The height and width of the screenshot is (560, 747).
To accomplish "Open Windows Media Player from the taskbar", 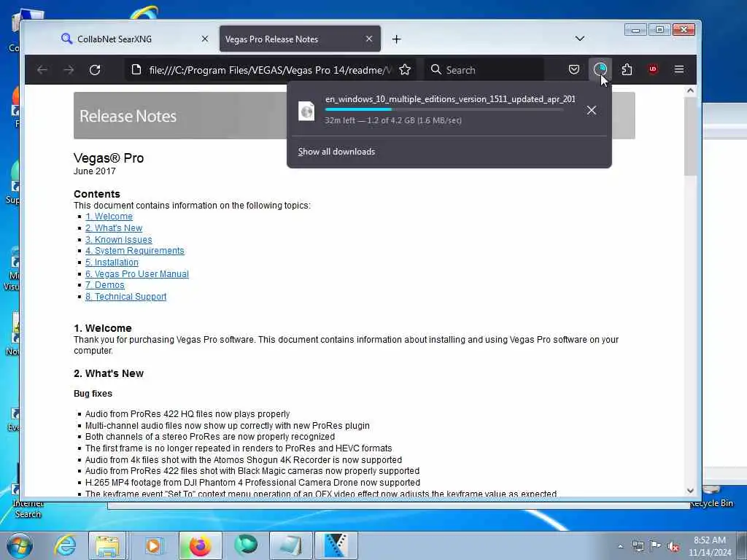I will [x=154, y=545].
